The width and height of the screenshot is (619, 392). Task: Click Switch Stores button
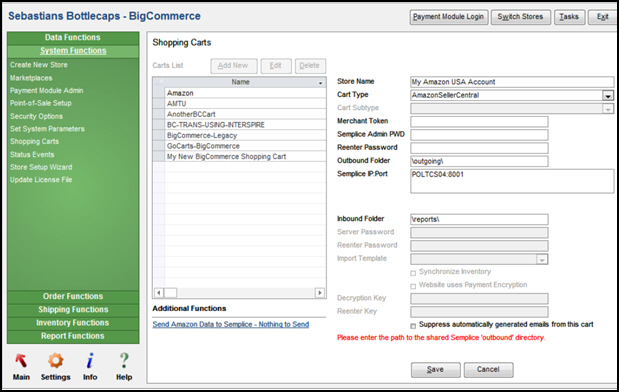pos(521,17)
